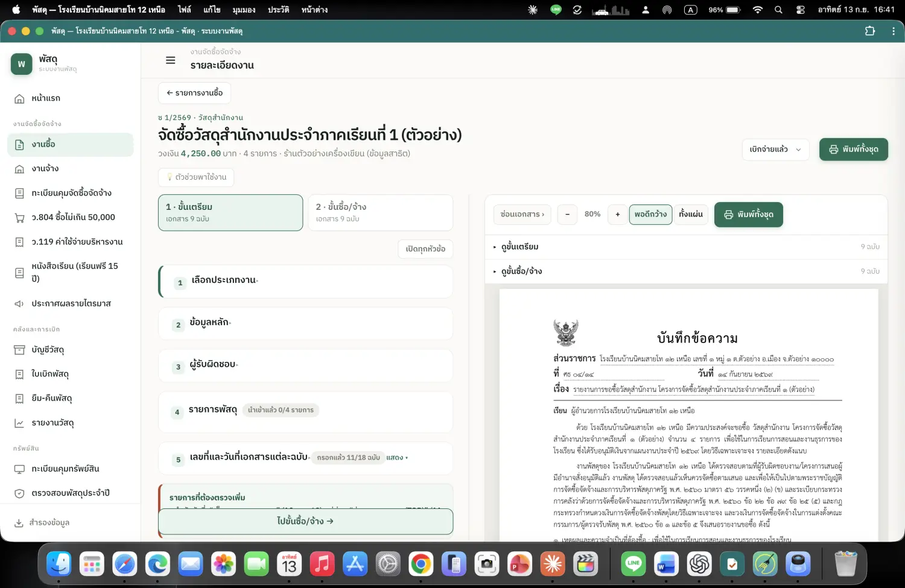Click the shopping cart icon for ว.804

point(19,218)
